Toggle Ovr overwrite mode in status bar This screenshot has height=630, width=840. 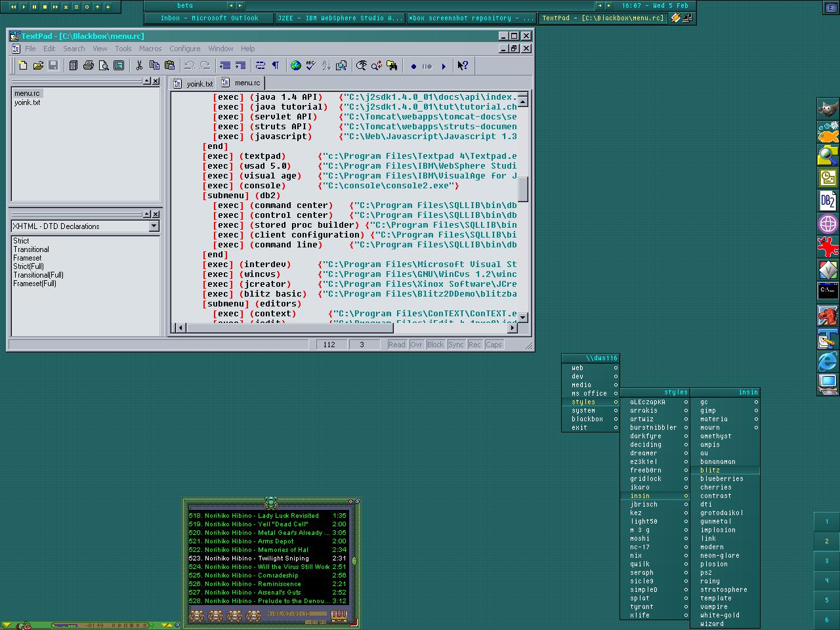click(x=416, y=345)
